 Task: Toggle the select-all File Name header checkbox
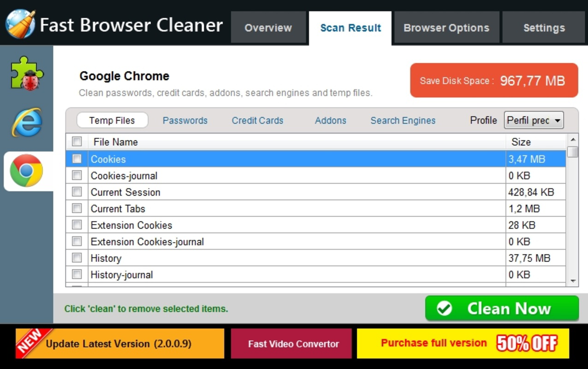pyautogui.click(x=77, y=142)
